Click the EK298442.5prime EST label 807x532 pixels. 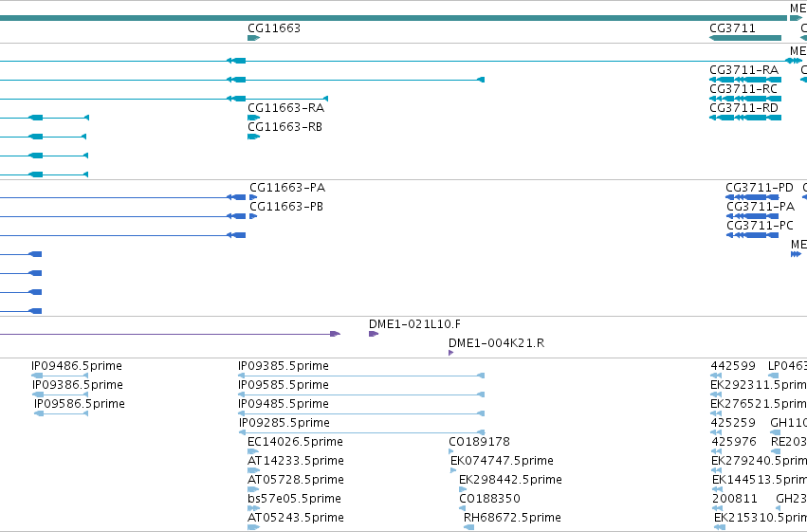pyautogui.click(x=510, y=480)
